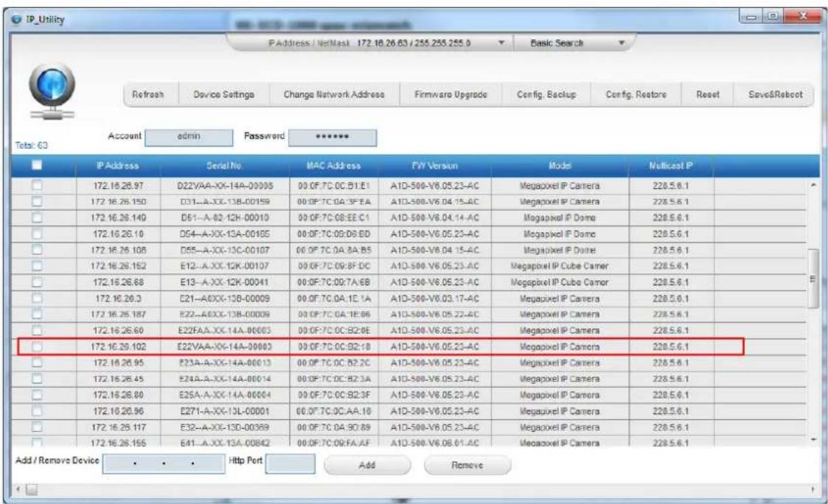Toggle the select-all checkbox in table header

click(36, 165)
